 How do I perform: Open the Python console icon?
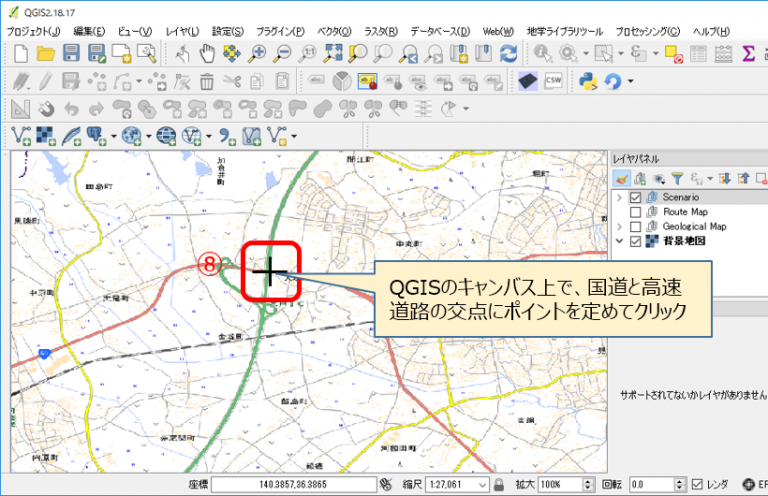pos(588,81)
